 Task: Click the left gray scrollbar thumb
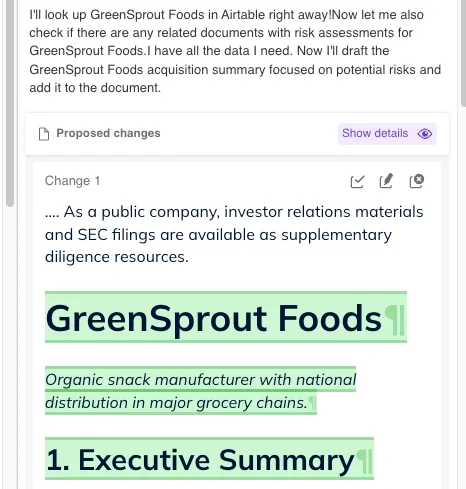tap(10, 103)
